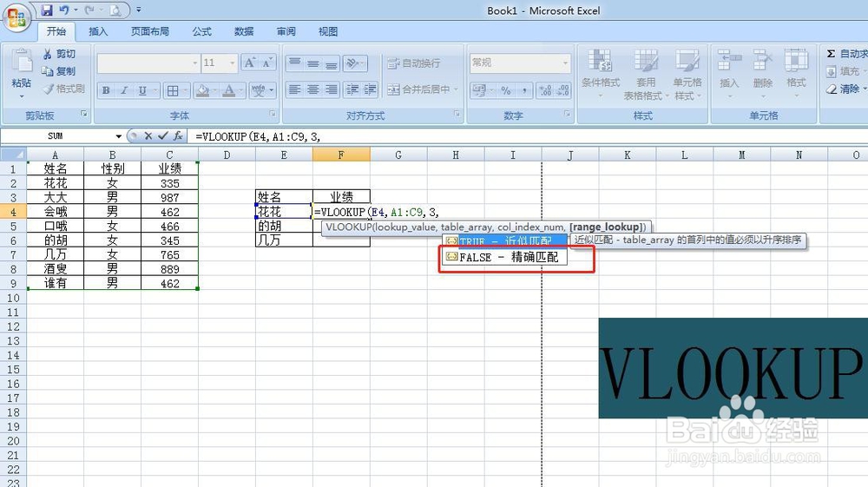868x487 pixels.
Task: Open accounting number format
Action: click(x=479, y=89)
